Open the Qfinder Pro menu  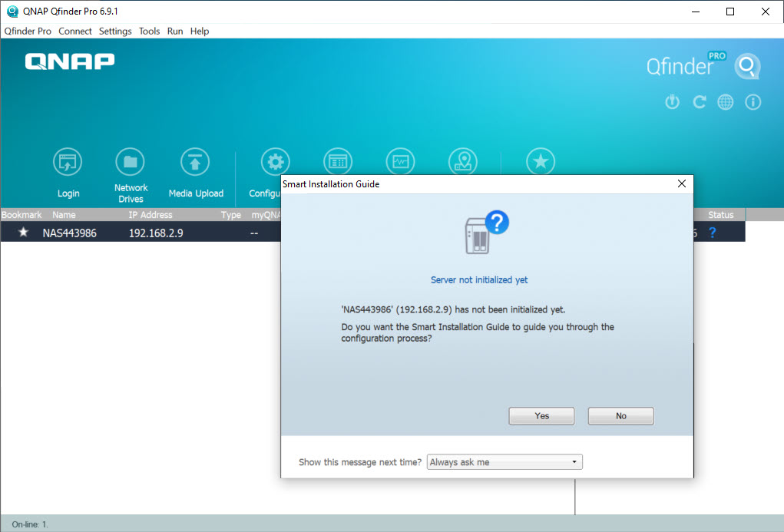pos(28,31)
